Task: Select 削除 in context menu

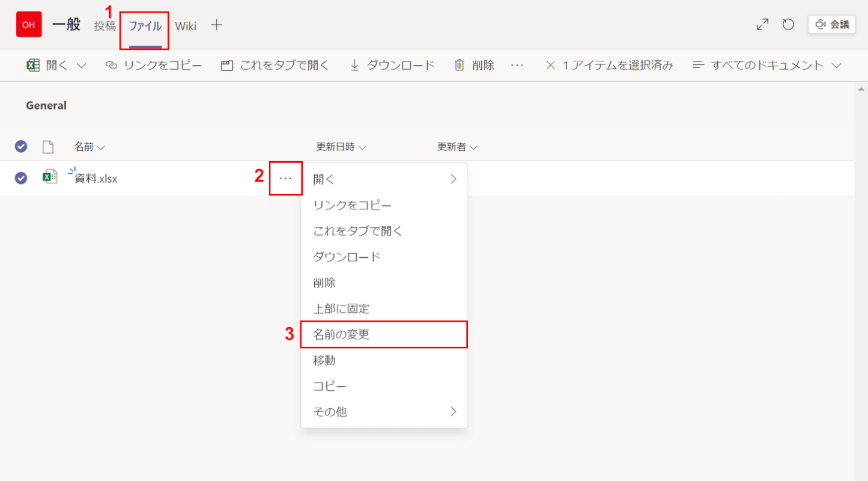Action: point(384,283)
